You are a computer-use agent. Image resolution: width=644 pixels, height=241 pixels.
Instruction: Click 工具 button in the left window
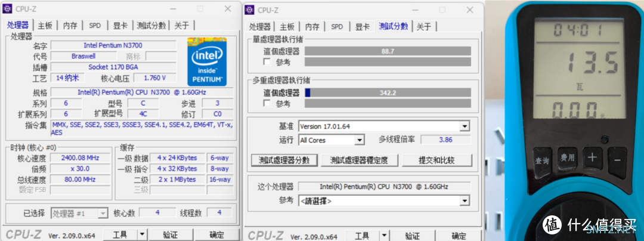pyautogui.click(x=119, y=235)
